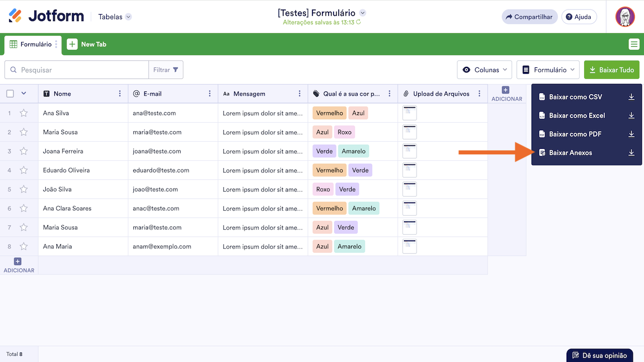This screenshot has height=362, width=644.
Task: Open E-mail column options menu
Action: click(x=210, y=94)
